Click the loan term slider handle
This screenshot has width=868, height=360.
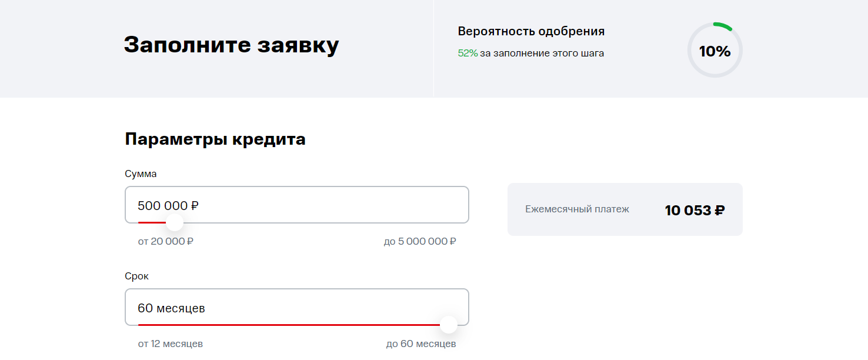click(x=449, y=325)
